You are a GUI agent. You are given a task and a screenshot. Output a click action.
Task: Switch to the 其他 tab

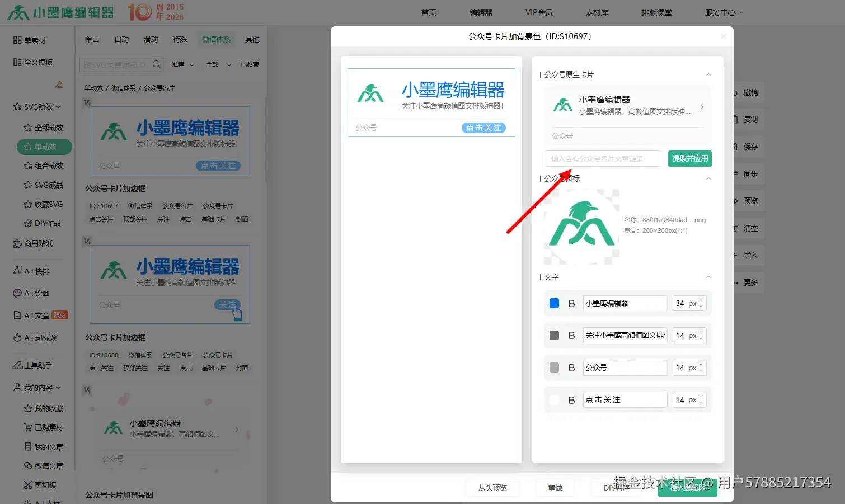252,39
